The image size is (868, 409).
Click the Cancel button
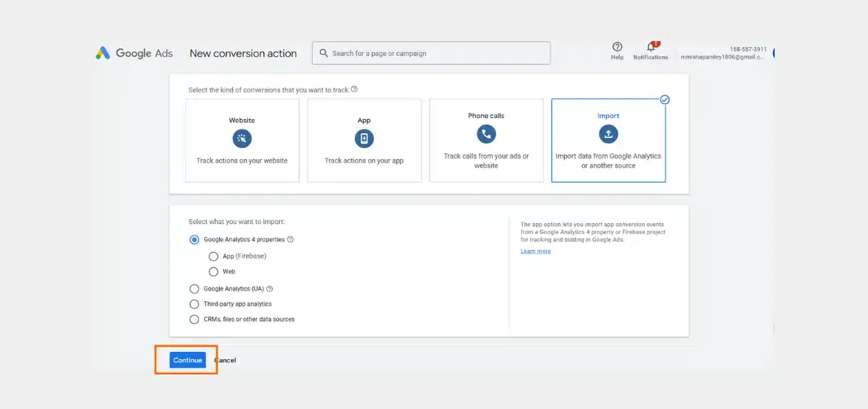[x=225, y=360]
